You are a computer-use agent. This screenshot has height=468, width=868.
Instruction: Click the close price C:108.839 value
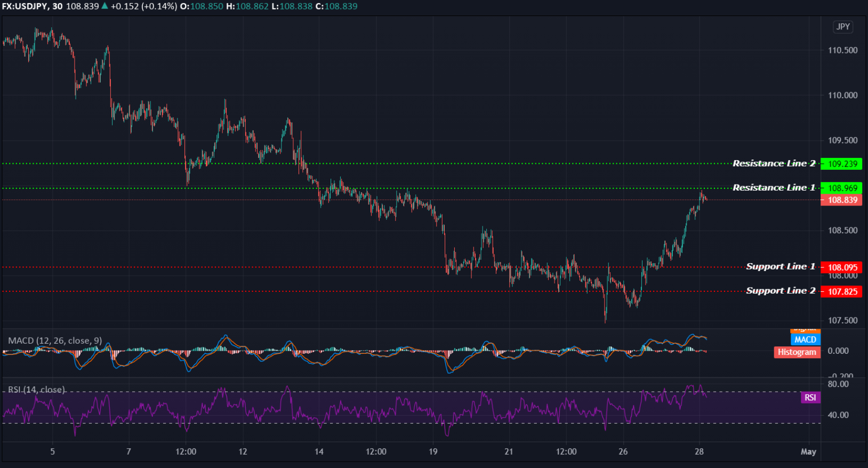(x=336, y=6)
